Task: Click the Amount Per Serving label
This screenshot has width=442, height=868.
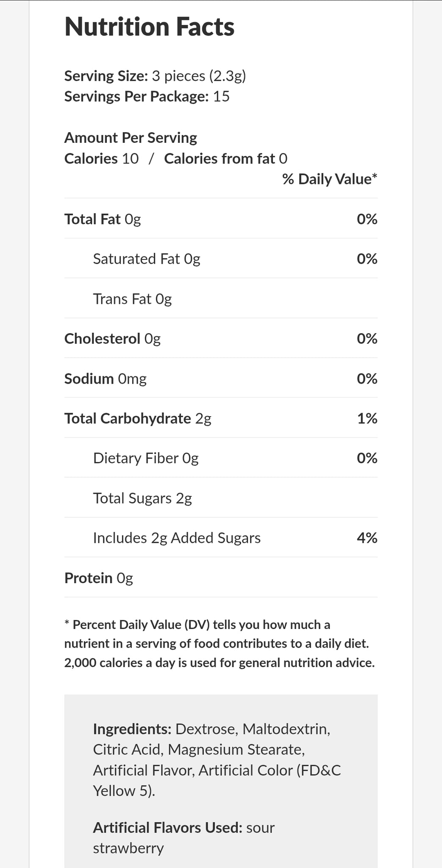Action: pyautogui.click(x=131, y=138)
